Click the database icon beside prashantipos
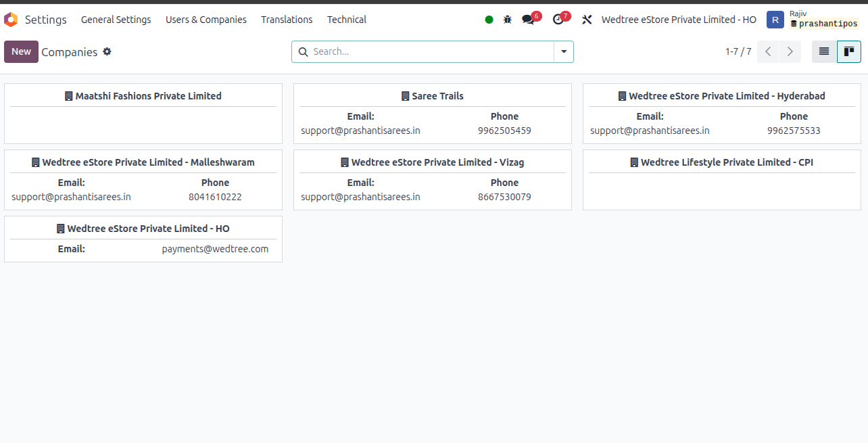The image size is (868, 443). 794,24
